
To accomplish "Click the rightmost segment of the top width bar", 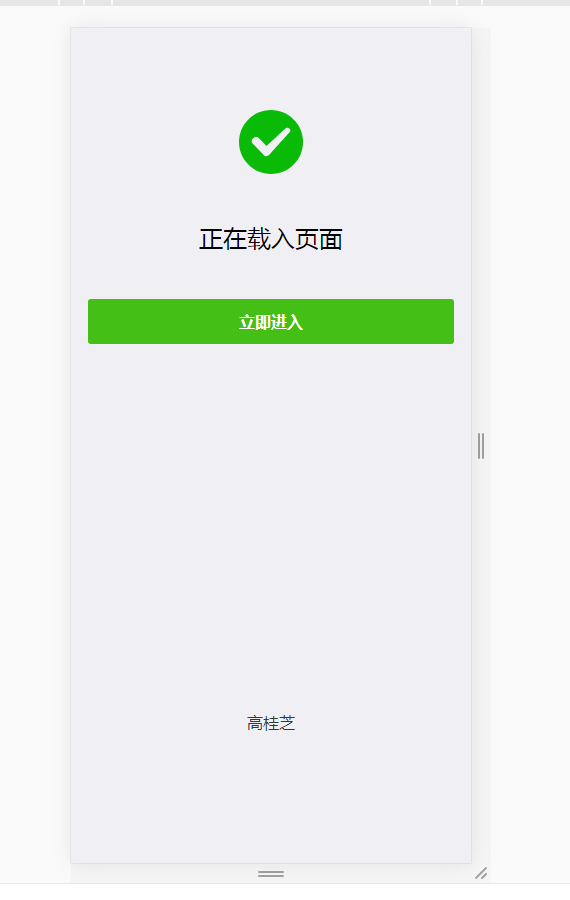I will pyautogui.click(x=526, y=2).
